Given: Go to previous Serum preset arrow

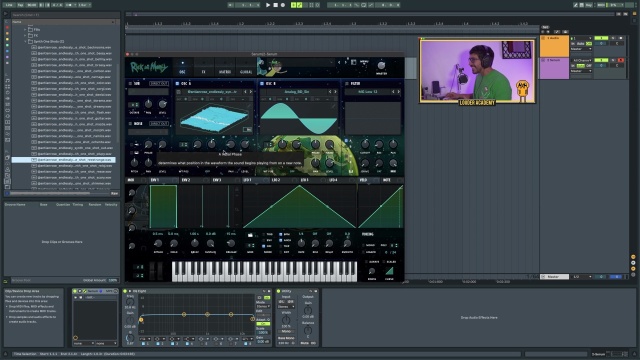Looking at the screenshot, I should pos(339,62).
